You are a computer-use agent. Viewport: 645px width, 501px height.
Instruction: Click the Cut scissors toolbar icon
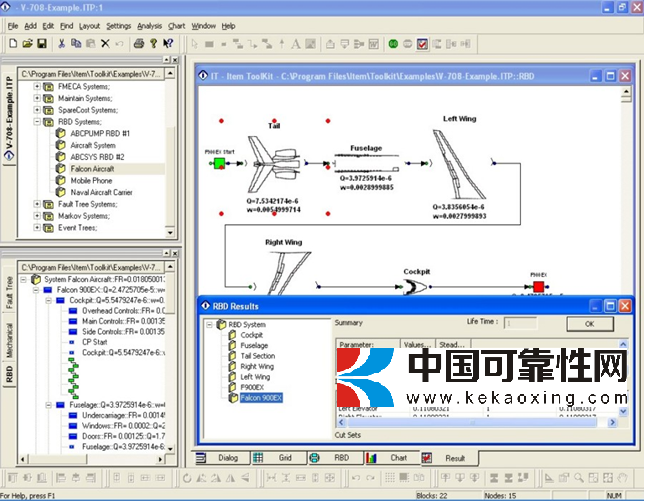click(x=62, y=44)
